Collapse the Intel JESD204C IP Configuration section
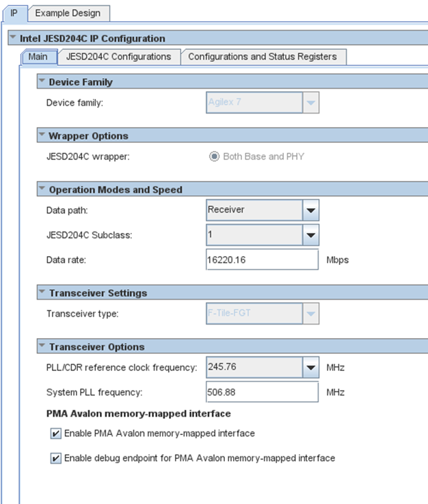The width and height of the screenshot is (428, 504). point(12,38)
